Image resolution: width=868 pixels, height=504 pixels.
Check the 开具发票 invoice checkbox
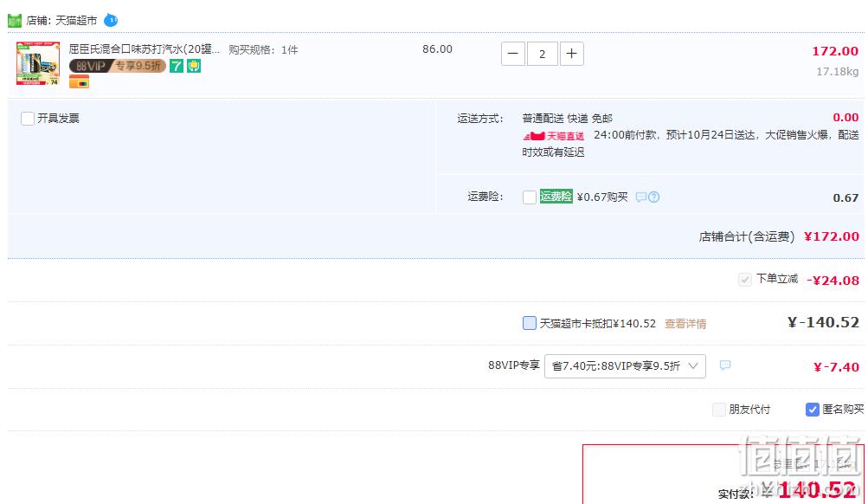point(27,119)
